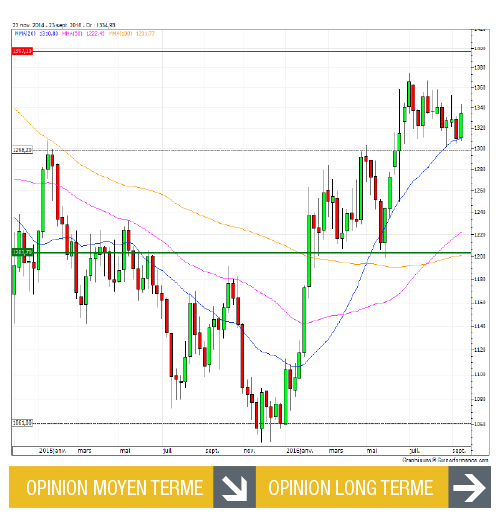This screenshot has height=520, width=500.
Task: Click the right-pointing arrow icon
Action: (469, 487)
